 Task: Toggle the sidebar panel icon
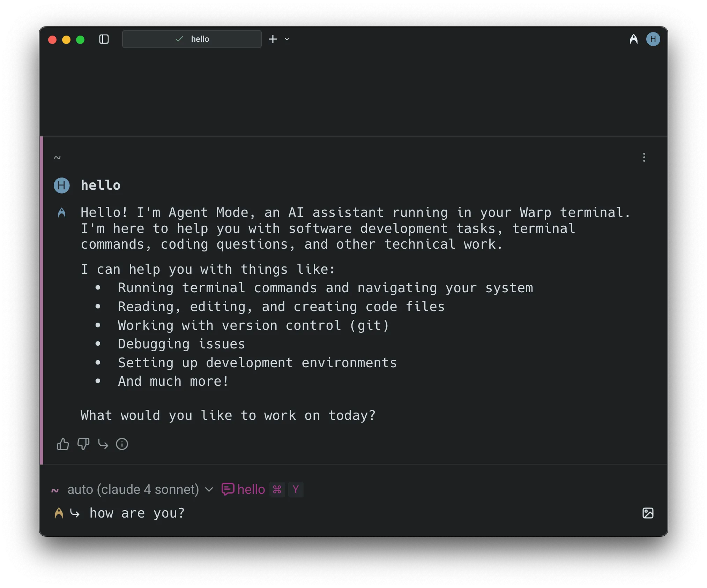pyautogui.click(x=104, y=39)
